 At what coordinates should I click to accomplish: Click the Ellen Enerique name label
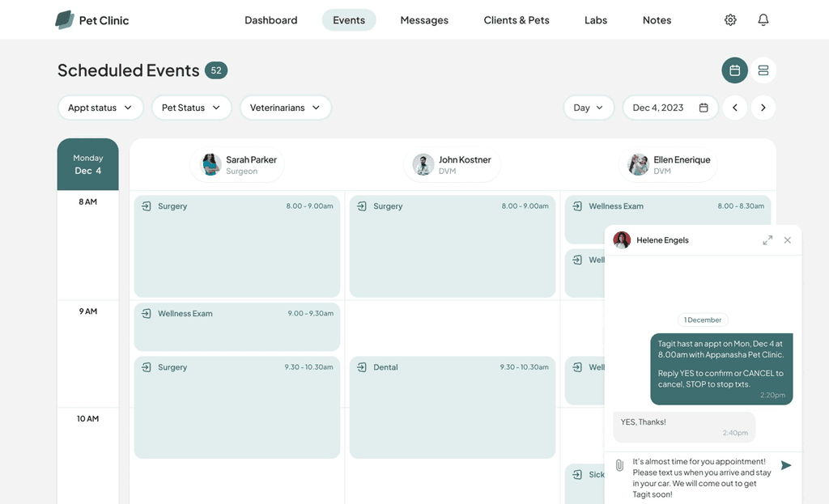[682, 159]
